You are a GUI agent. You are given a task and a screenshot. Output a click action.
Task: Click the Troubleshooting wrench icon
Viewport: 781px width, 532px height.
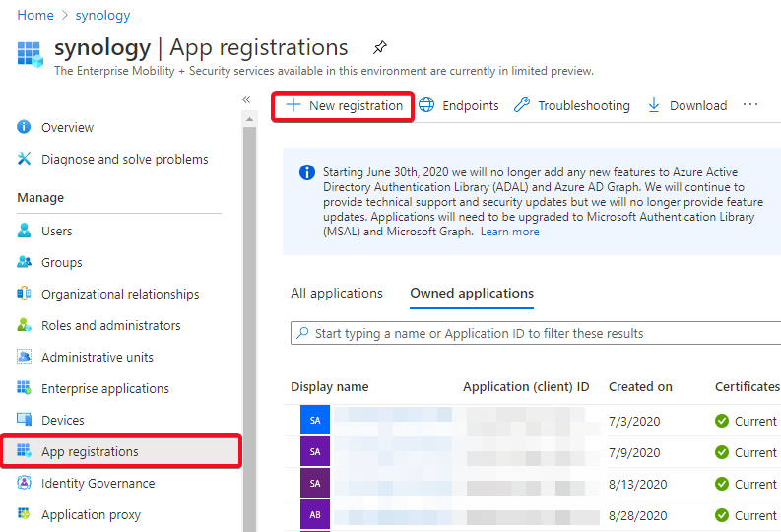(x=522, y=105)
